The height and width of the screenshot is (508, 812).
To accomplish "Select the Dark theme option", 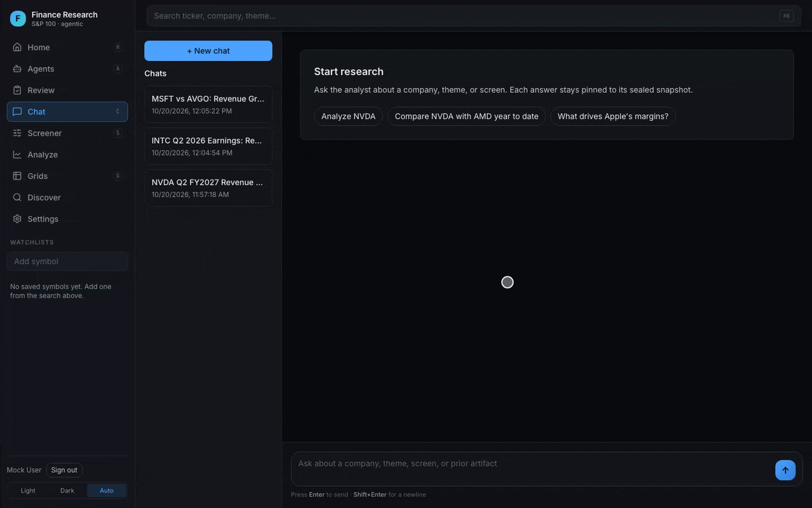I will pos(68,490).
